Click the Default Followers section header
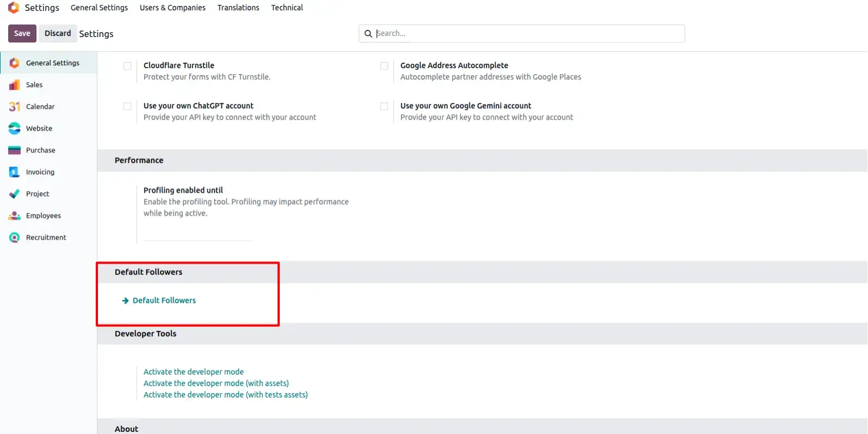The image size is (868, 434). click(x=149, y=272)
